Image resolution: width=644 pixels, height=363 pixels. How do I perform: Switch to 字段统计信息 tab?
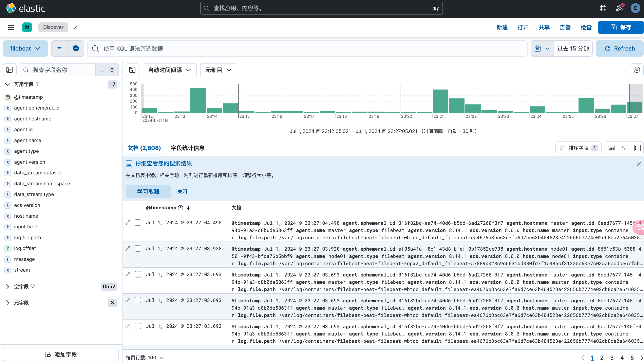(188, 148)
